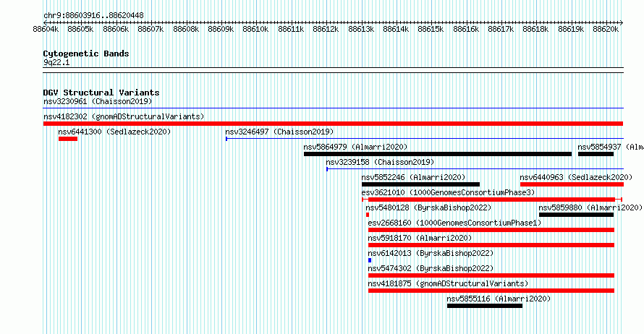Click the small blue marker for nsv6142013
The image size is (644, 334).
click(370, 260)
